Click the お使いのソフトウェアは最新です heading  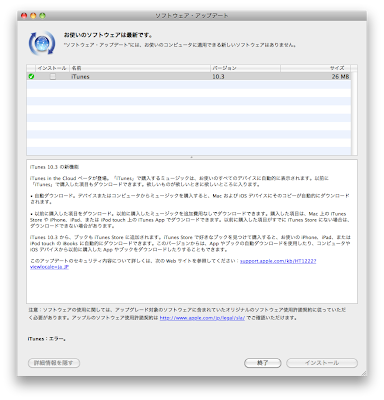click(108, 35)
